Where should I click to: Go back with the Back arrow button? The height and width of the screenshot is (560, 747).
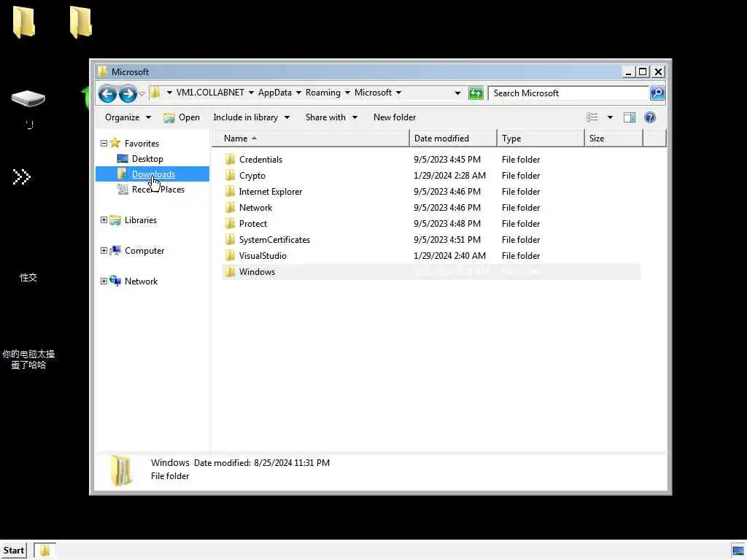108,94
